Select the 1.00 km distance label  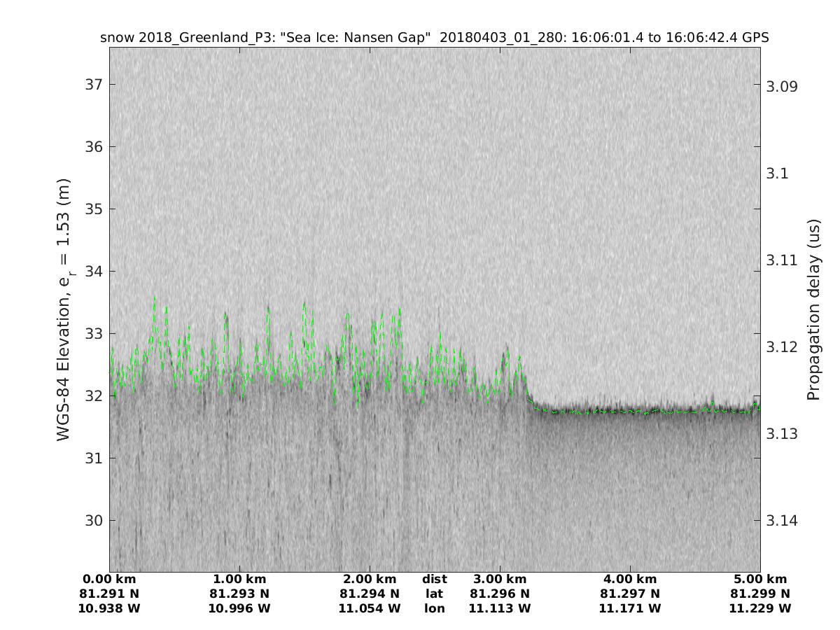click(239, 580)
